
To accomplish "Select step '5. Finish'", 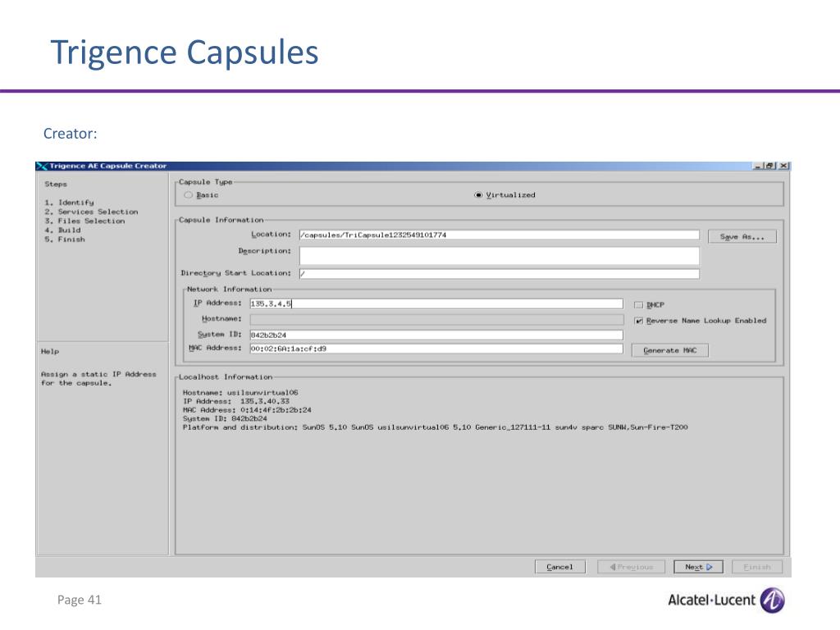I will (65, 240).
